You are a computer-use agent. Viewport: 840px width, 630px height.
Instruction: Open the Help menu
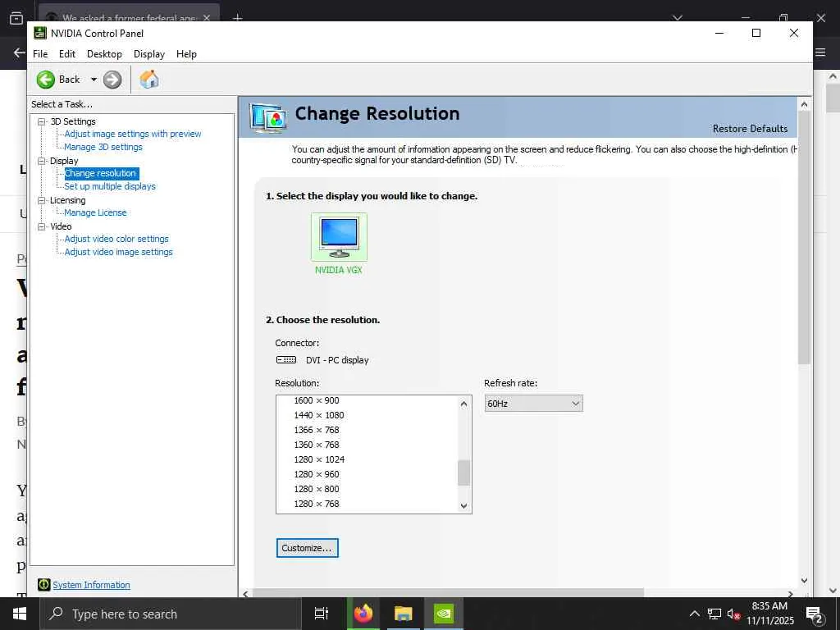[186, 54]
